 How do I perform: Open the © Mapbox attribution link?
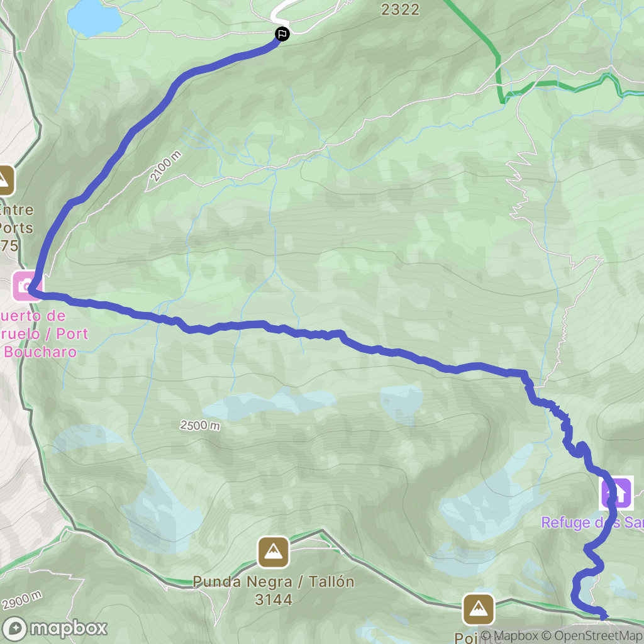(x=509, y=635)
